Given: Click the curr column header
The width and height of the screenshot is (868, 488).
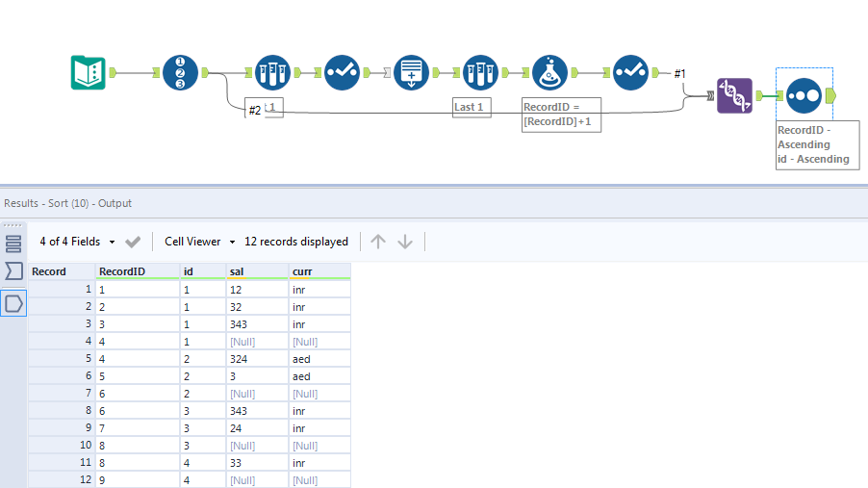Looking at the screenshot, I should [x=319, y=271].
